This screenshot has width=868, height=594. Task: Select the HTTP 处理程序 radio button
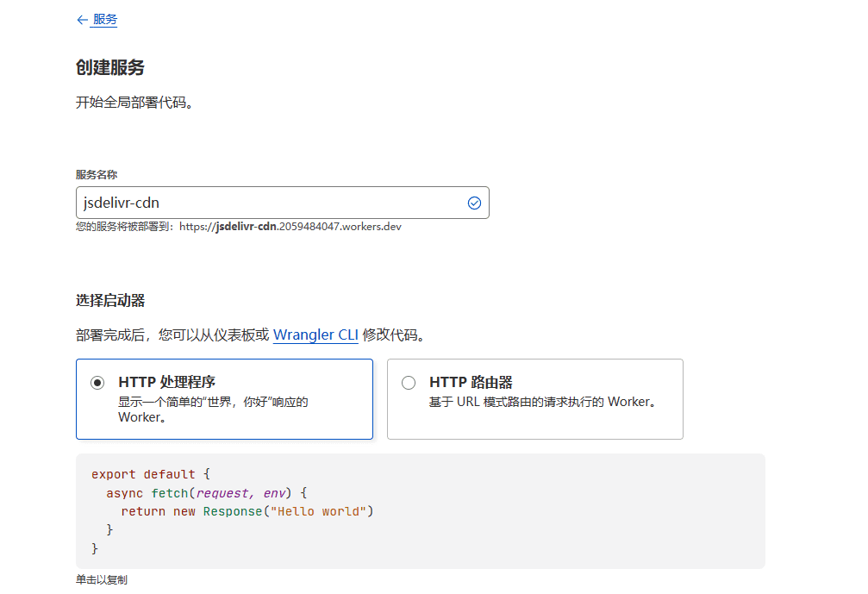pyautogui.click(x=97, y=383)
